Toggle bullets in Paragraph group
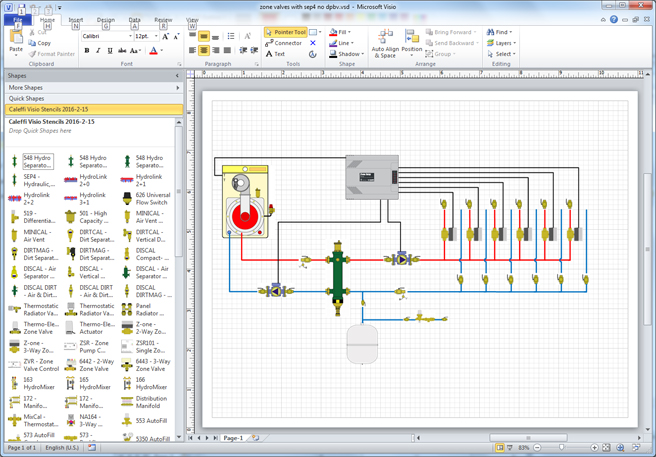This screenshot has width=656, height=457. (x=231, y=36)
